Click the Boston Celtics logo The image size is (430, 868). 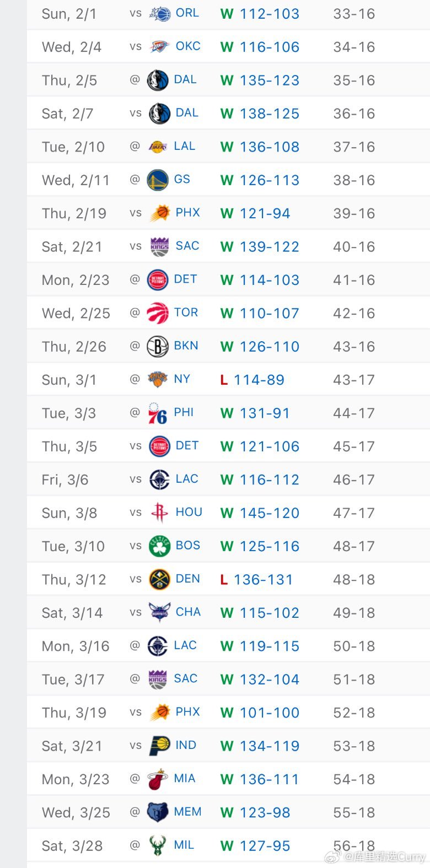click(160, 546)
